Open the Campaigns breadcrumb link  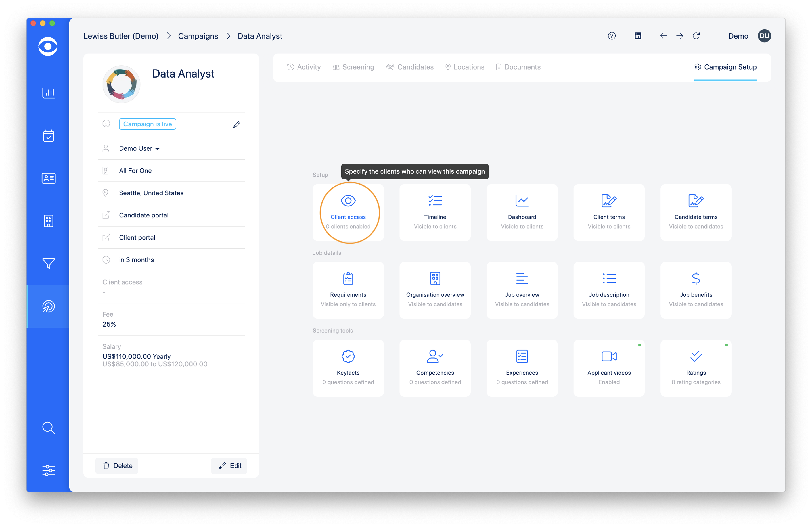click(198, 36)
